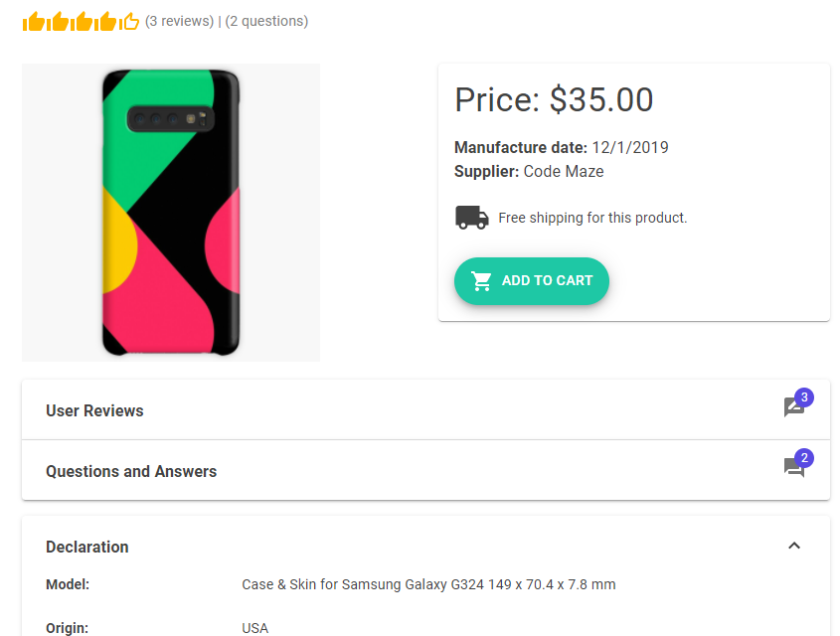Click the Declaration panel title
The image size is (840, 636).
click(x=87, y=547)
